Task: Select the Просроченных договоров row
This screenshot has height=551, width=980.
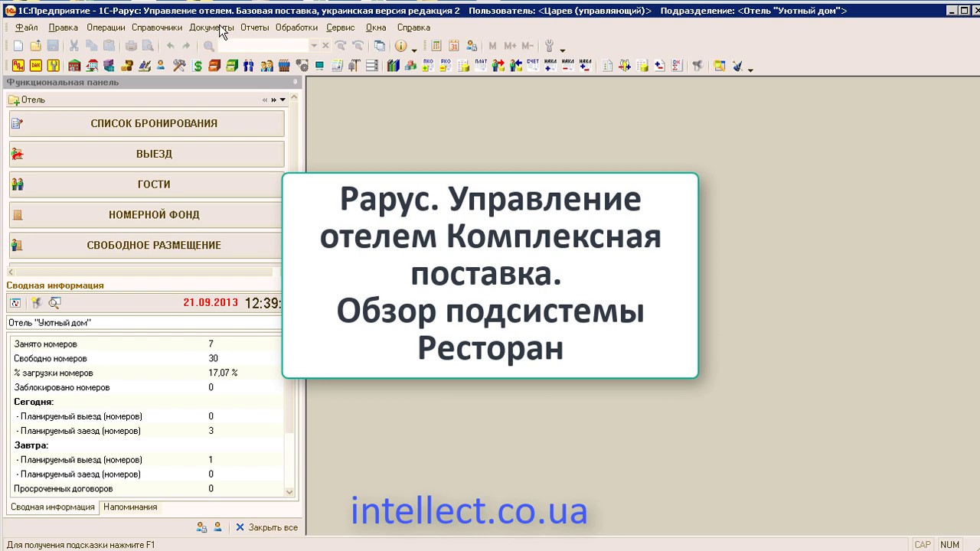Action: [145, 489]
